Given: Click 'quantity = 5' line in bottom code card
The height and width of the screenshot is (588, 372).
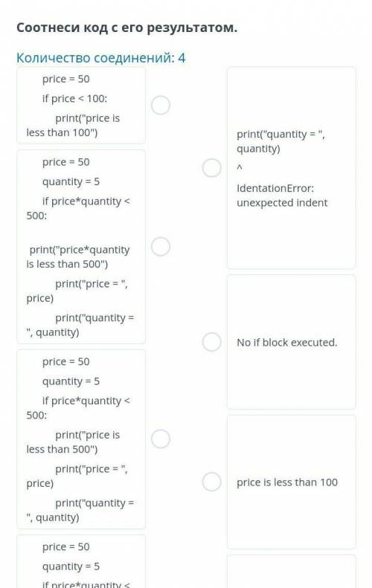Looking at the screenshot, I should 71,566.
